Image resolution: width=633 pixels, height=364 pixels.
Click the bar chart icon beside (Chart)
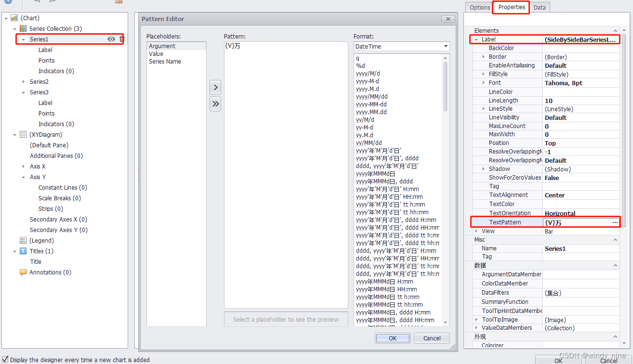pyautogui.click(x=13, y=18)
